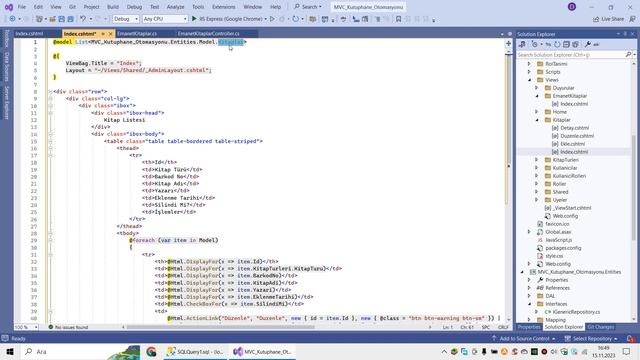640x360 pixels.
Task: Click the split editor plus icon above scrollbar
Action: [x=508, y=43]
